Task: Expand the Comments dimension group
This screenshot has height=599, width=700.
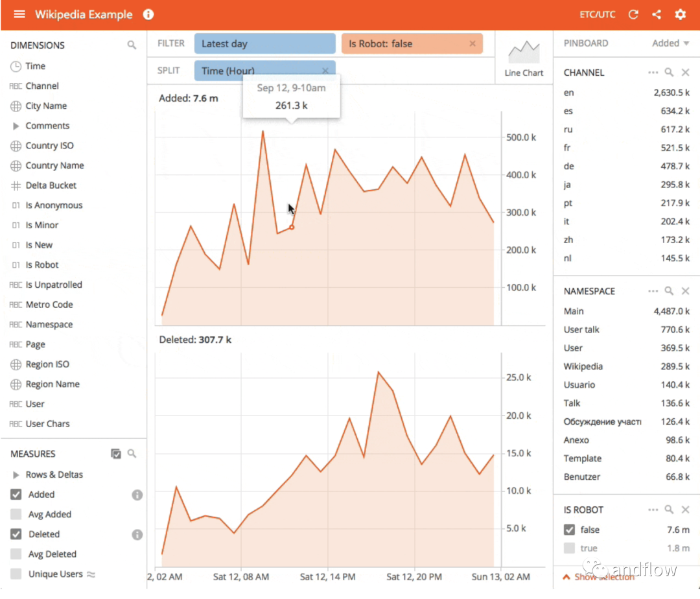Action: point(16,126)
